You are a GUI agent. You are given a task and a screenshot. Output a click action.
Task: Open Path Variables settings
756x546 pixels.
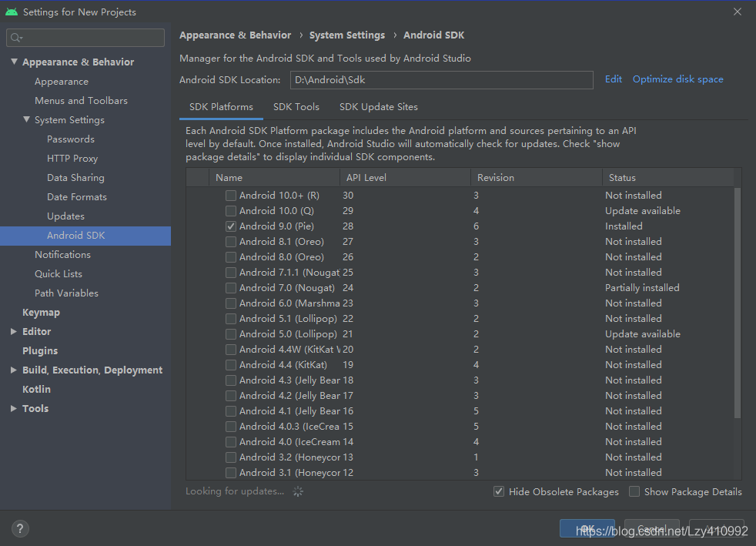[66, 293]
